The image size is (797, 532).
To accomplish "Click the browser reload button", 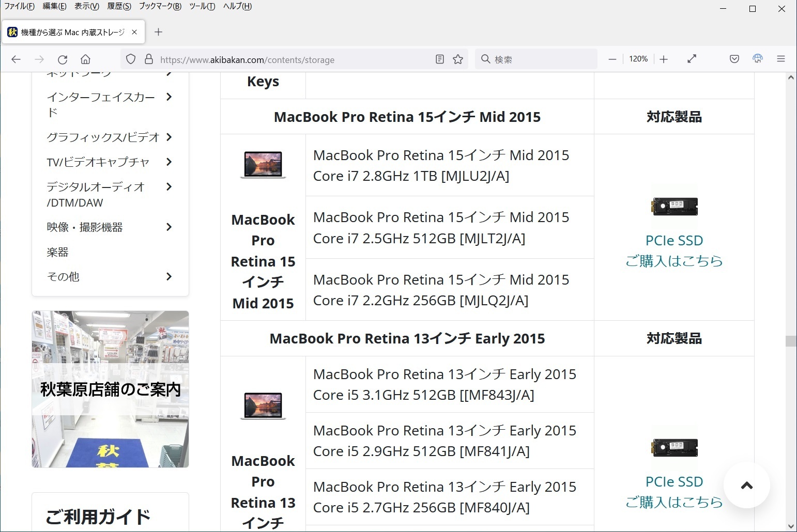I will pyautogui.click(x=63, y=59).
